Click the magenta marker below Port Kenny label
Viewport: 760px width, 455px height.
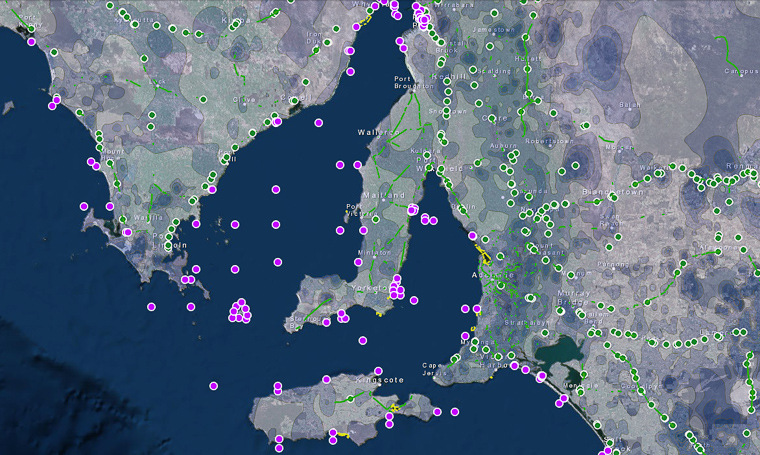point(32,42)
